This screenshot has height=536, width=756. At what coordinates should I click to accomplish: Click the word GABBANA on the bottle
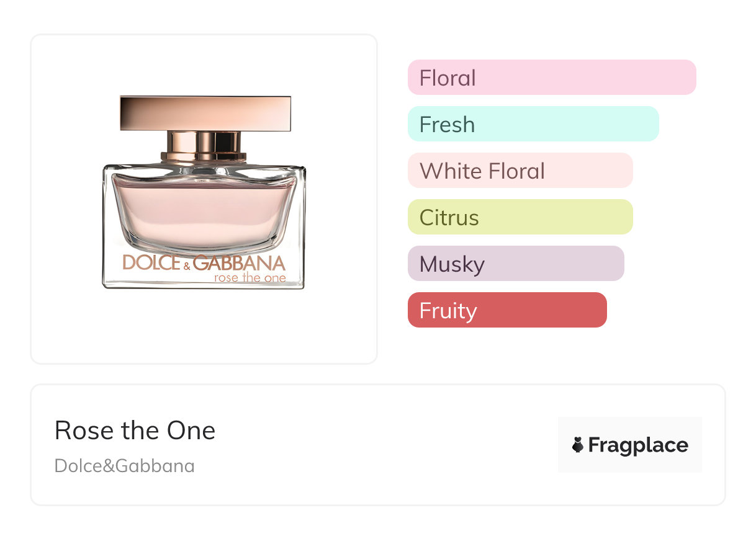click(239, 263)
